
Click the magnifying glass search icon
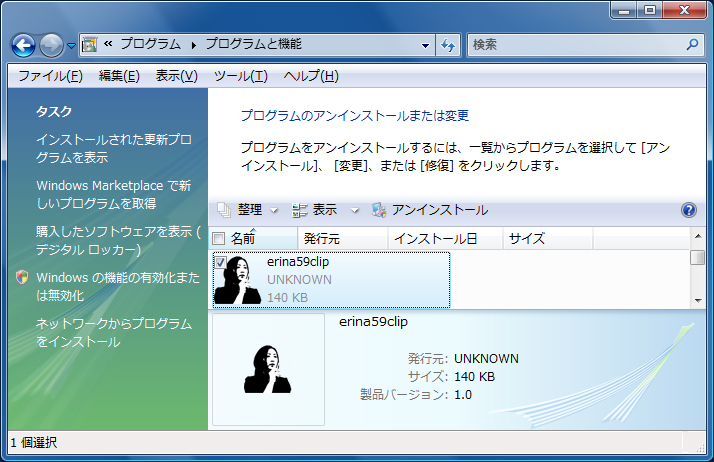tap(693, 44)
